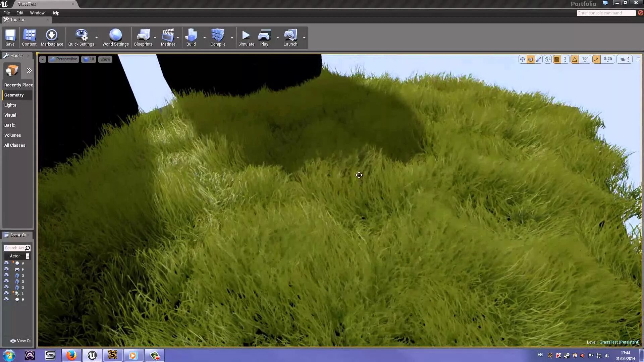Hide the first actor via eye icon
The height and width of the screenshot is (362, 644).
pos(6,263)
